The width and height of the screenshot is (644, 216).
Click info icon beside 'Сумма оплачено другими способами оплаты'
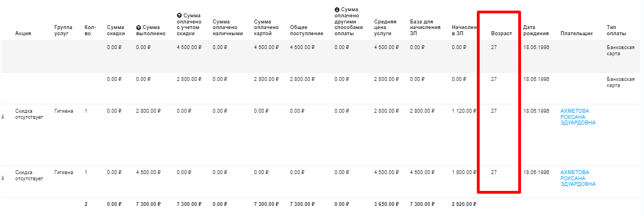[x=337, y=9]
